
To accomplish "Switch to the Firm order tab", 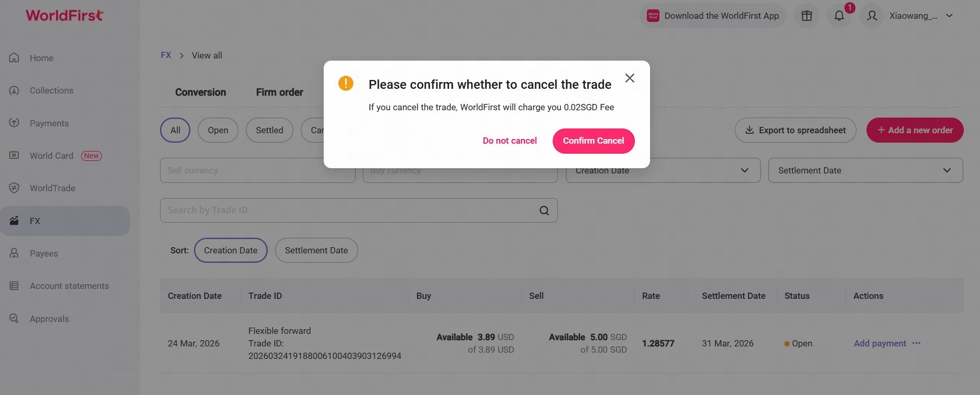I will click(279, 92).
